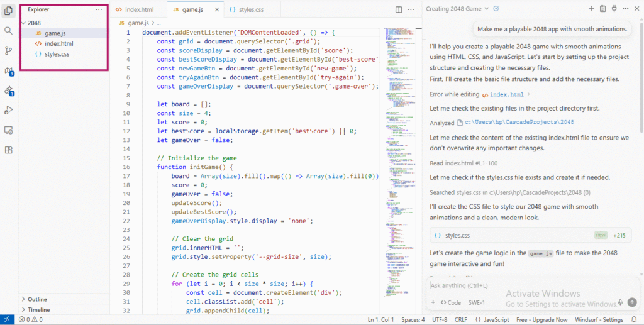Open the Search view in activity bar

tap(9, 30)
